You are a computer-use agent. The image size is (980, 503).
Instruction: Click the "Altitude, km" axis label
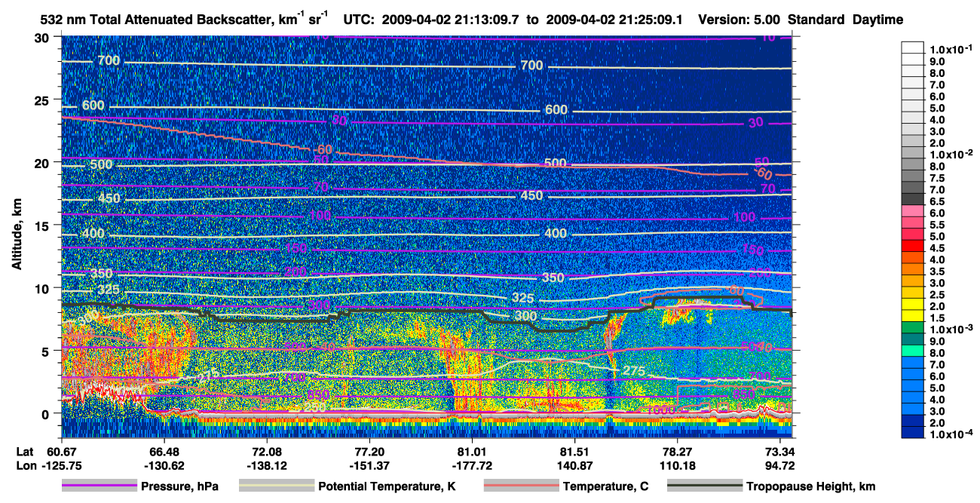(x=17, y=236)
